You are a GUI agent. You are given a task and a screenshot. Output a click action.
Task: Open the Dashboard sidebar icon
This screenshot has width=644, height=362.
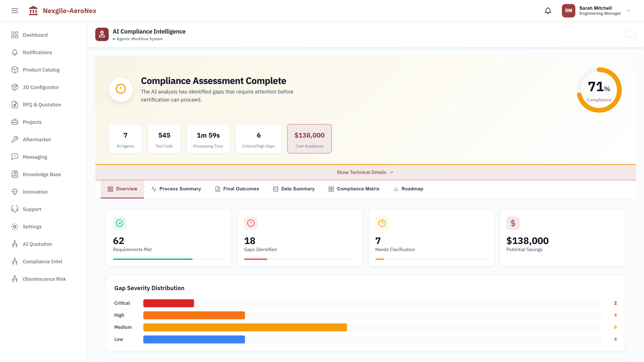(x=14, y=35)
